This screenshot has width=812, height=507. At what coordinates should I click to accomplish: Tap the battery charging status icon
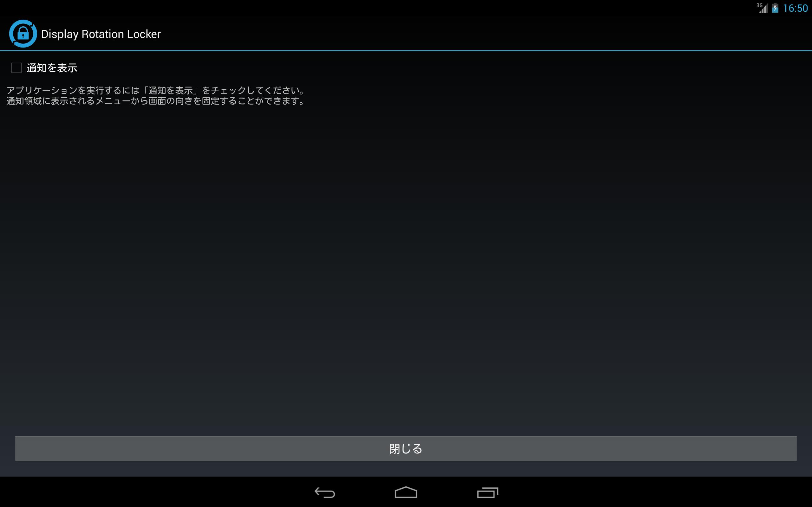tap(775, 8)
